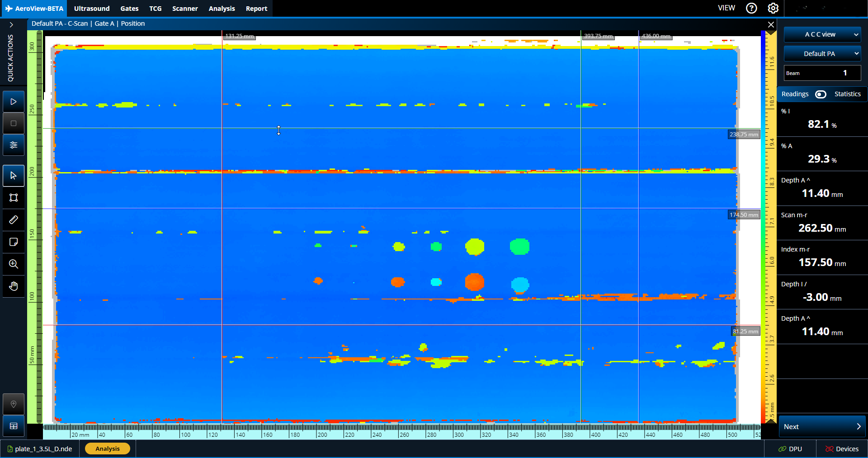Click the Next button
868x458 pixels.
822,427
